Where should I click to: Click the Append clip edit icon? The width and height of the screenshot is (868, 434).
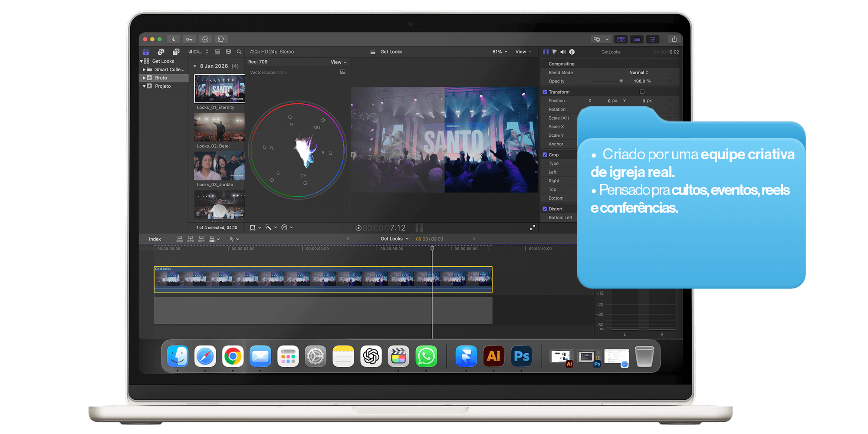point(201,239)
